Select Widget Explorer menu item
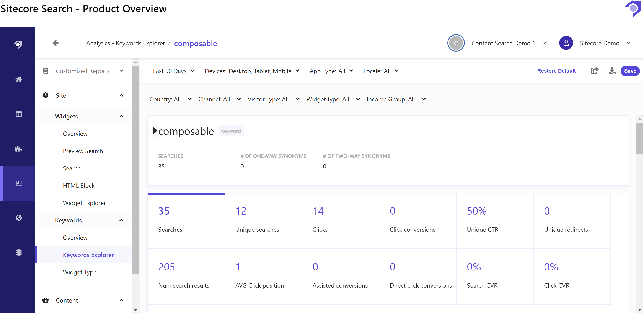The width and height of the screenshot is (644, 314). click(84, 203)
